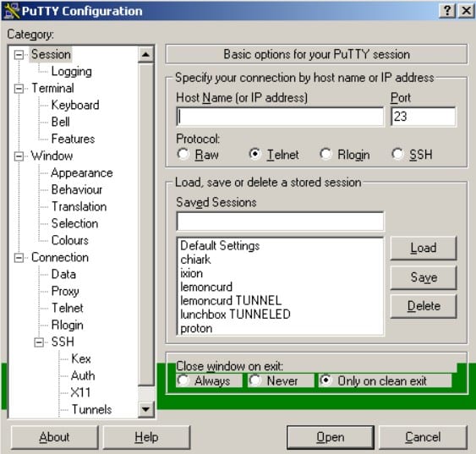
Task: Select the Rlogin protocol radio button
Action: click(326, 154)
